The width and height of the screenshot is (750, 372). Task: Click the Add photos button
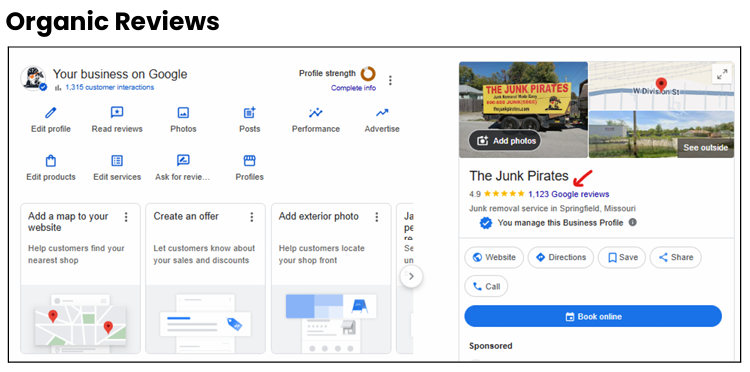coord(505,141)
